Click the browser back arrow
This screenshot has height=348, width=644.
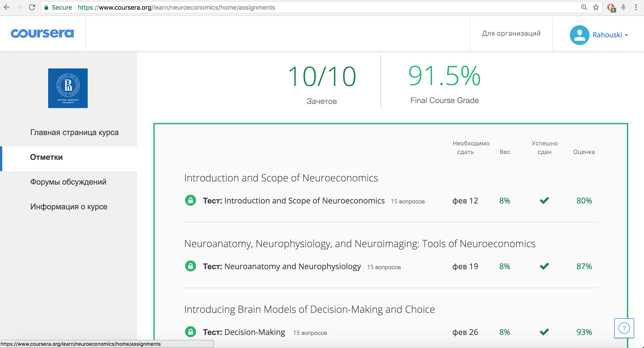coord(7,7)
